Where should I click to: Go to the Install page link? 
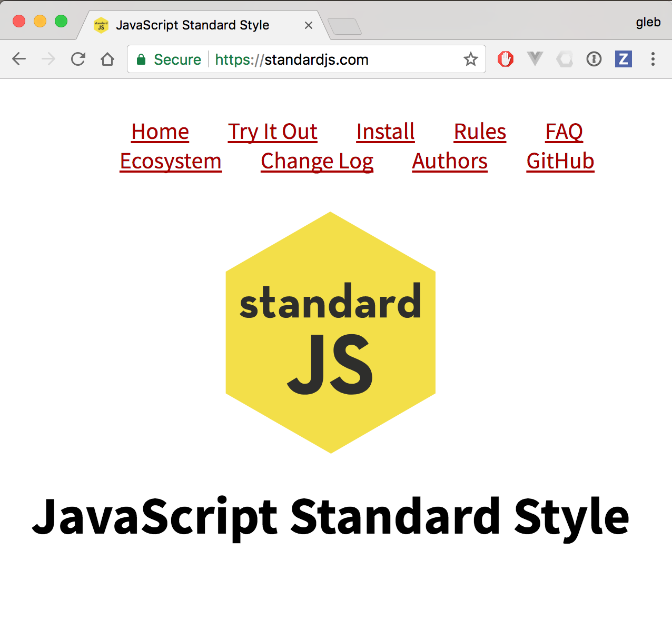pyautogui.click(x=386, y=132)
